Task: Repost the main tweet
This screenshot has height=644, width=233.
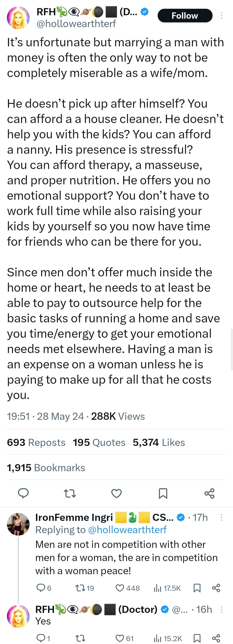Action: pos(70,493)
